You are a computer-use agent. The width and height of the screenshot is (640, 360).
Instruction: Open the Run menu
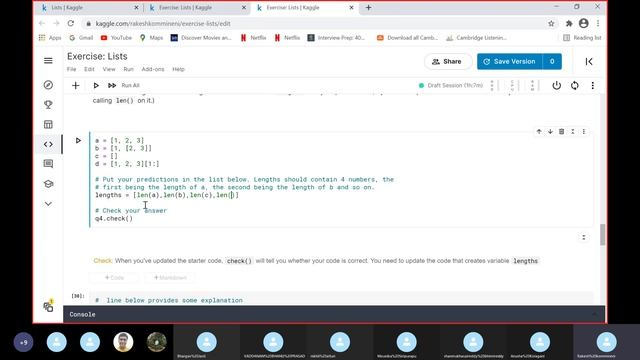pos(129,69)
